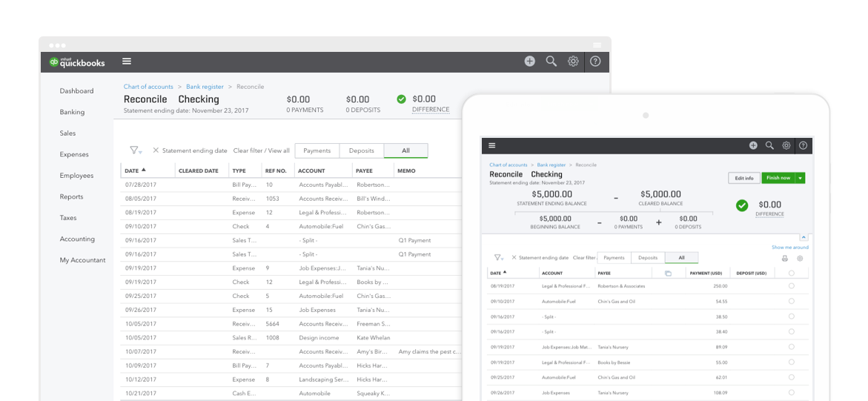868x401 pixels.
Task: Switch to Payments tab in desktop window
Action: [x=317, y=150]
